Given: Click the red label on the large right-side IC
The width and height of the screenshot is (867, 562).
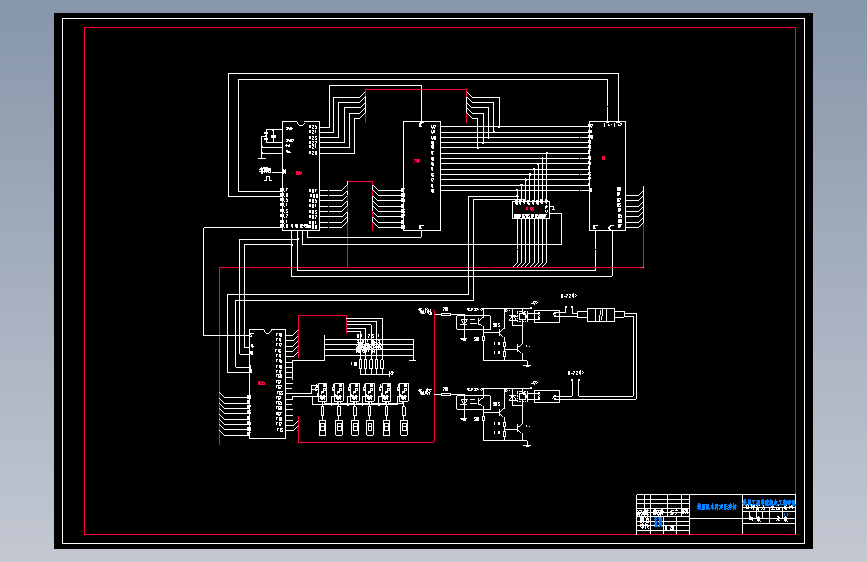Looking at the screenshot, I should 603,158.
